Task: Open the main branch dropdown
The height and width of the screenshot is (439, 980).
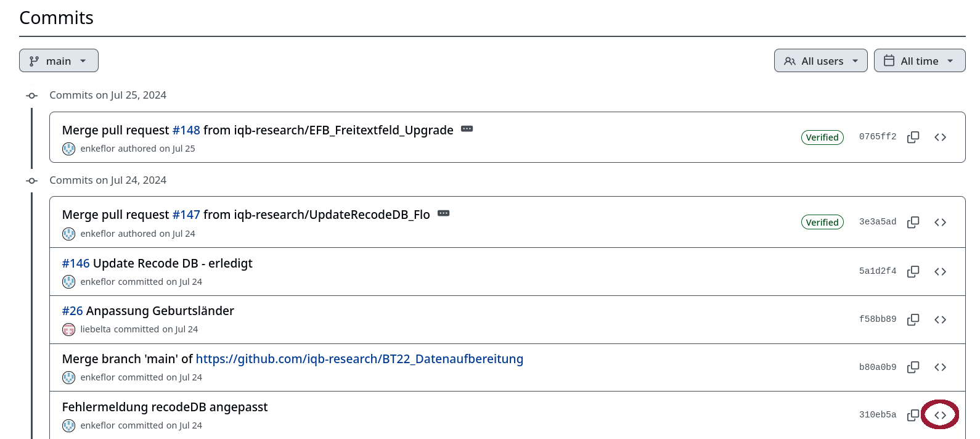Action: pos(59,60)
